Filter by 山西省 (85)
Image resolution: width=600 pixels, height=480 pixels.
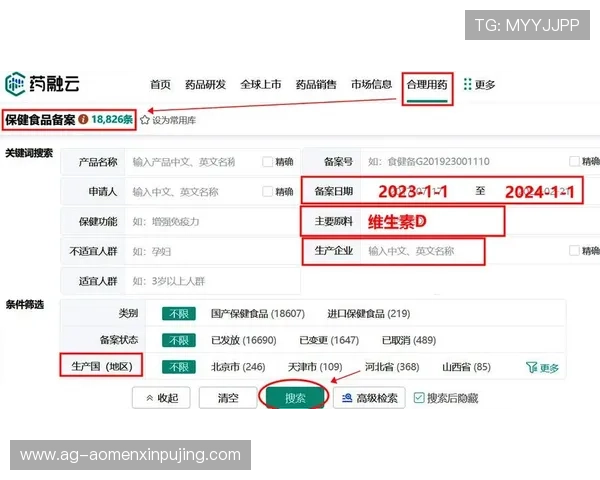click(x=466, y=367)
